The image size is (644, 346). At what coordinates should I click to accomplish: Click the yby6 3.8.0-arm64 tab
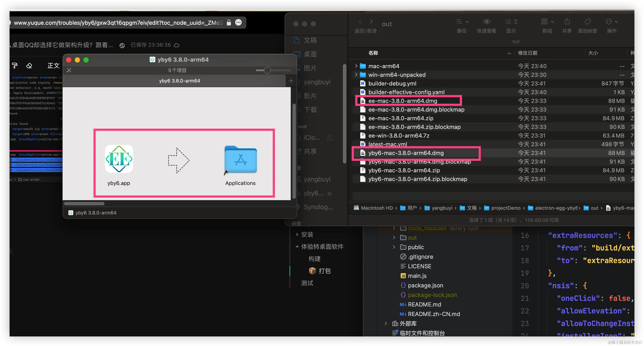[179, 81]
